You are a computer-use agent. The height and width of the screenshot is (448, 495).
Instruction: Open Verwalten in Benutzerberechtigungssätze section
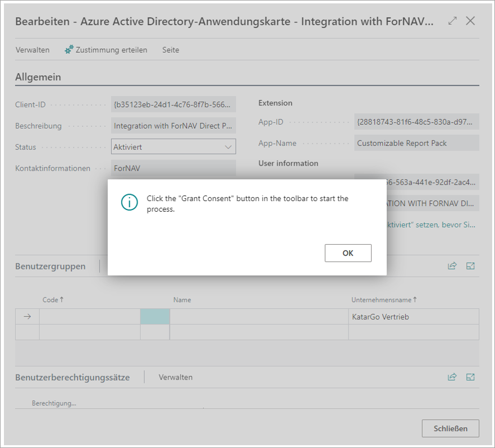[176, 377]
